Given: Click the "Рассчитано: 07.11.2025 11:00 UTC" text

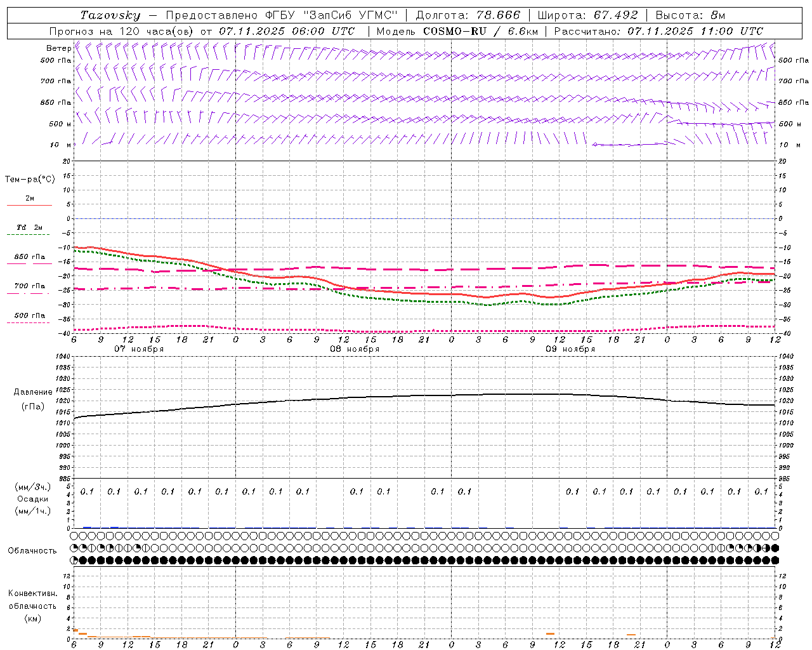Looking at the screenshot, I should coord(658,31).
